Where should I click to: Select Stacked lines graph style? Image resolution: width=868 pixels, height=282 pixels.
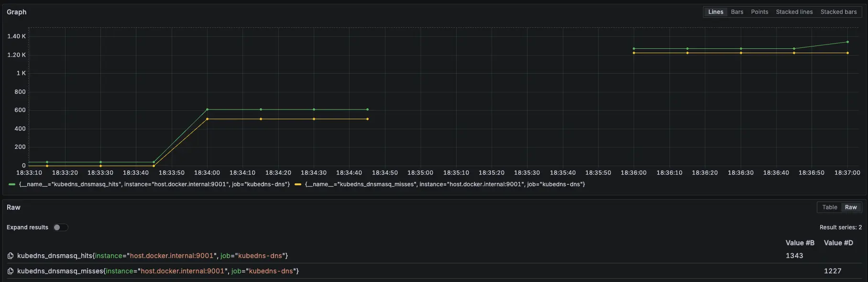tap(794, 12)
